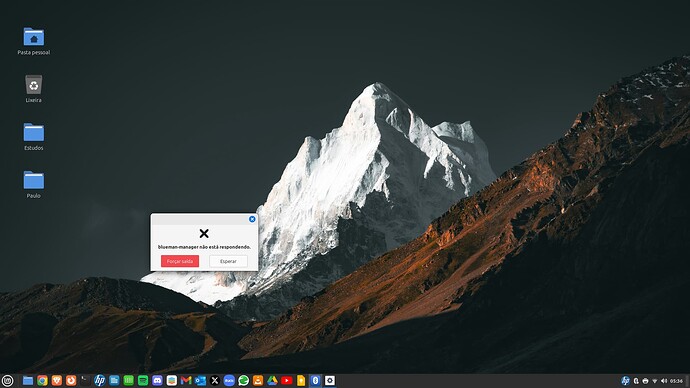Open YouTube from the panel
The image size is (690, 388).
[x=286, y=381]
